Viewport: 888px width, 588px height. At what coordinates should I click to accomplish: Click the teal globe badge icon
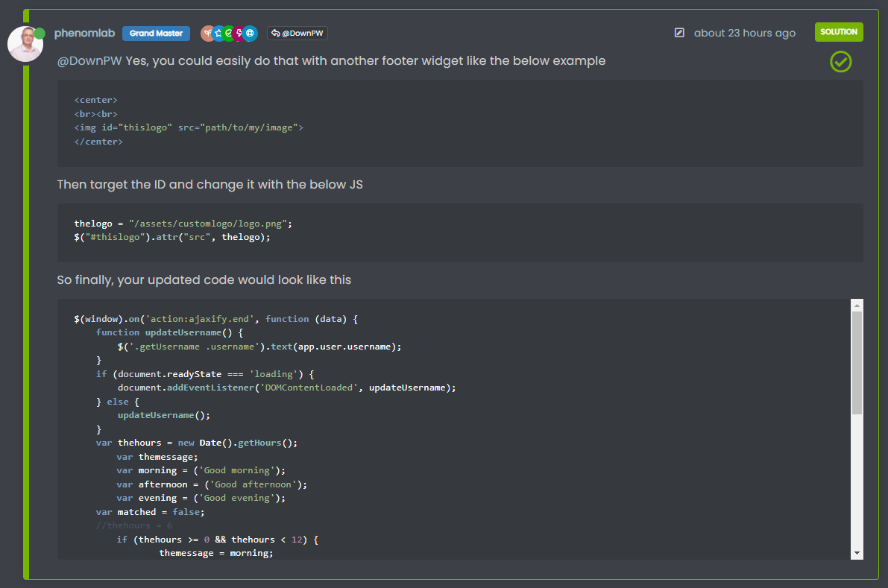point(249,33)
